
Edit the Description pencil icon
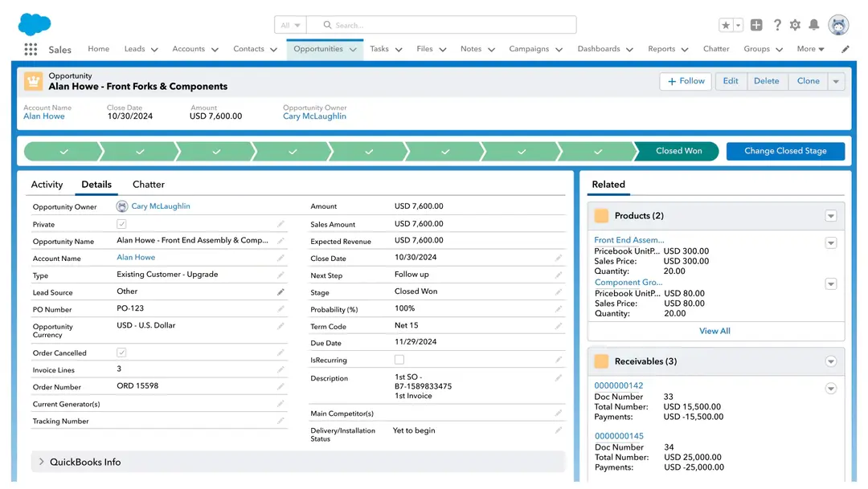pyautogui.click(x=559, y=378)
